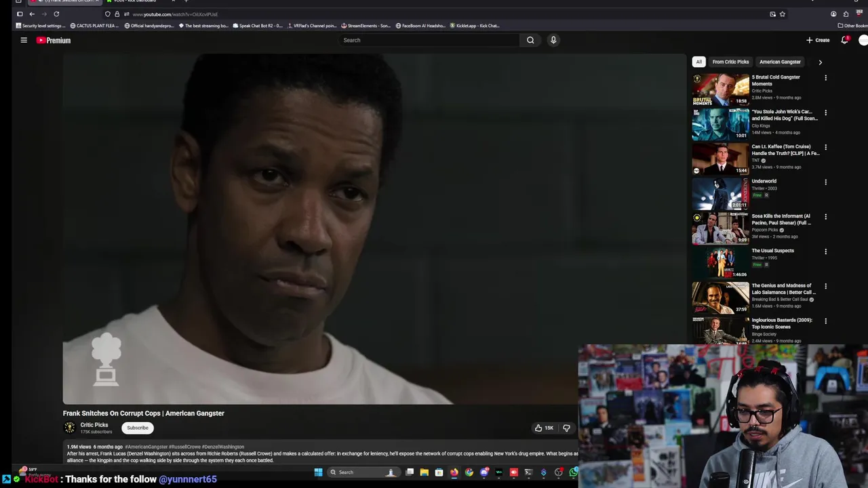Screen dimensions: 868x488
Task: Open the Windows Start menu
Action: 318,472
